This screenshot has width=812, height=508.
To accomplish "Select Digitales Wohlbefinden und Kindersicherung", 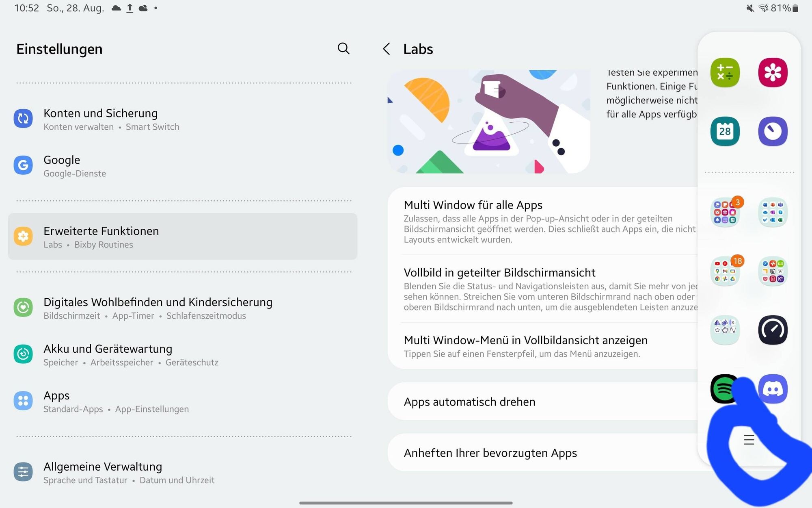I will click(x=183, y=308).
